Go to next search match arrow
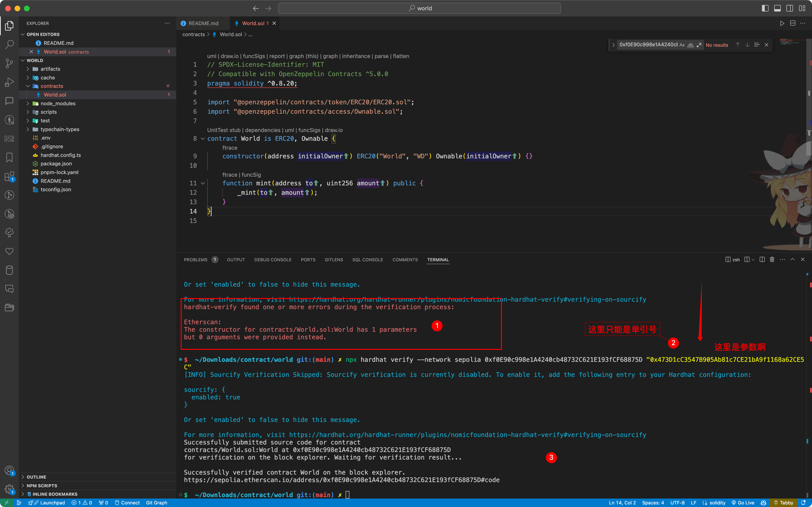This screenshot has width=812, height=507. (747, 45)
